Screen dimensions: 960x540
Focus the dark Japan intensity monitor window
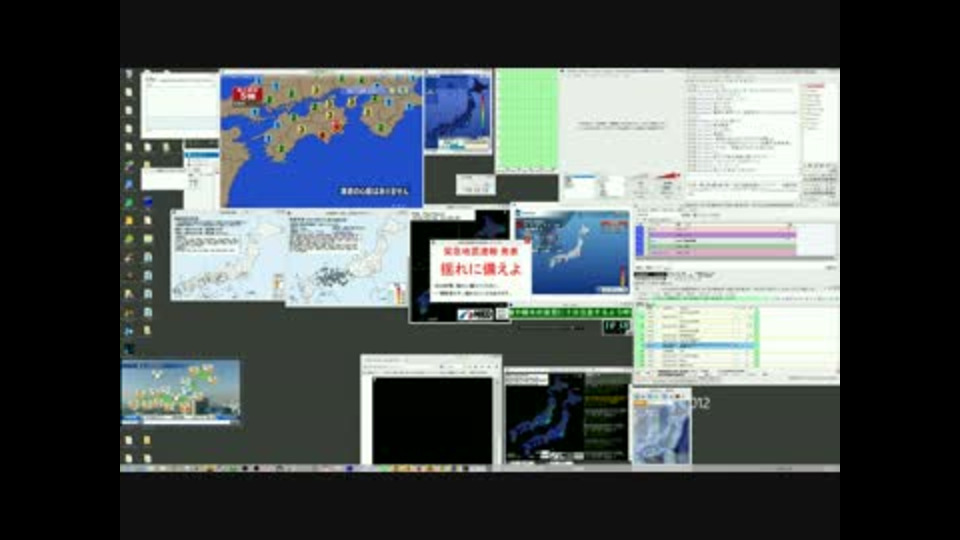click(x=568, y=418)
